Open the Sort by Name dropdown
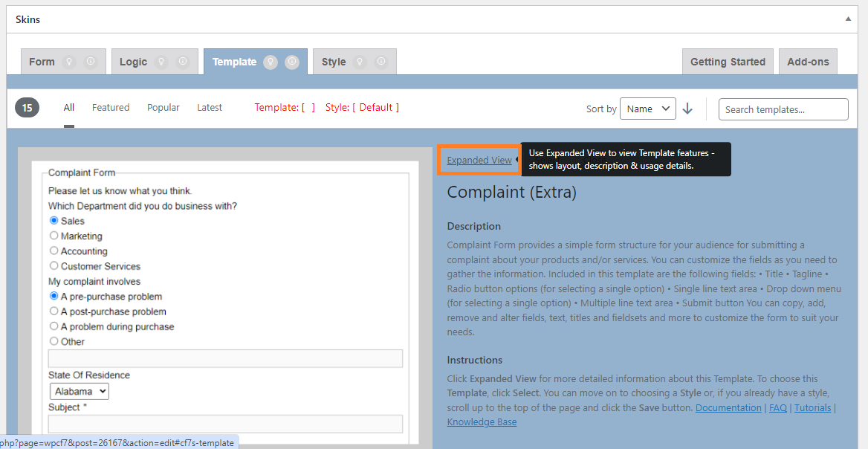The height and width of the screenshot is (449, 868). (x=647, y=109)
